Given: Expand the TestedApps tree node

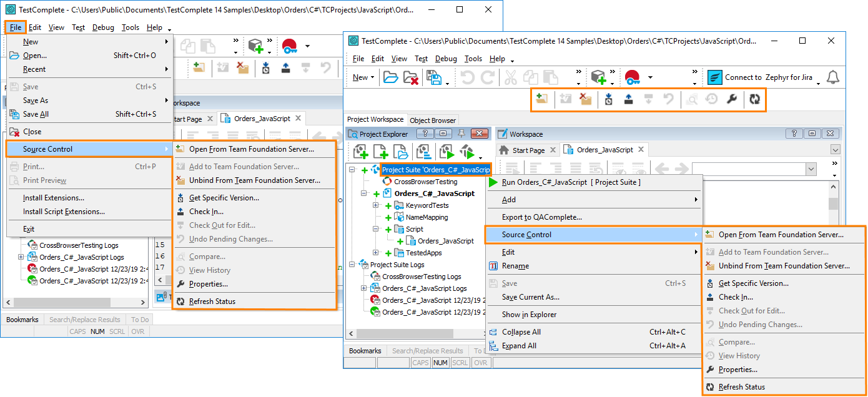Looking at the screenshot, I should click(x=376, y=253).
